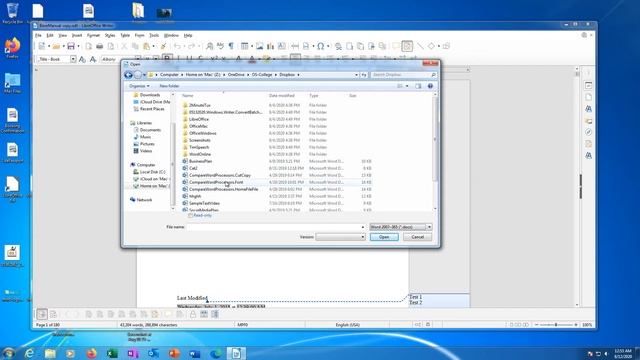Toggle the preview pane icon in Open dialog
The width and height of the screenshot is (640, 360).
click(x=418, y=86)
